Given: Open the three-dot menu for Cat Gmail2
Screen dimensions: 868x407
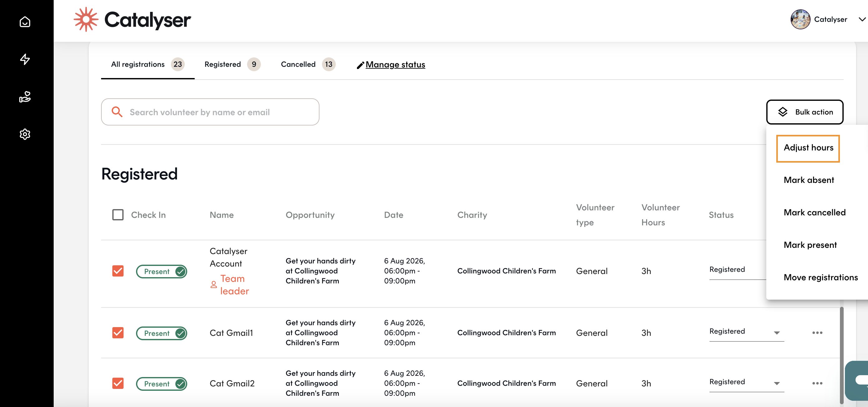Looking at the screenshot, I should 817,383.
